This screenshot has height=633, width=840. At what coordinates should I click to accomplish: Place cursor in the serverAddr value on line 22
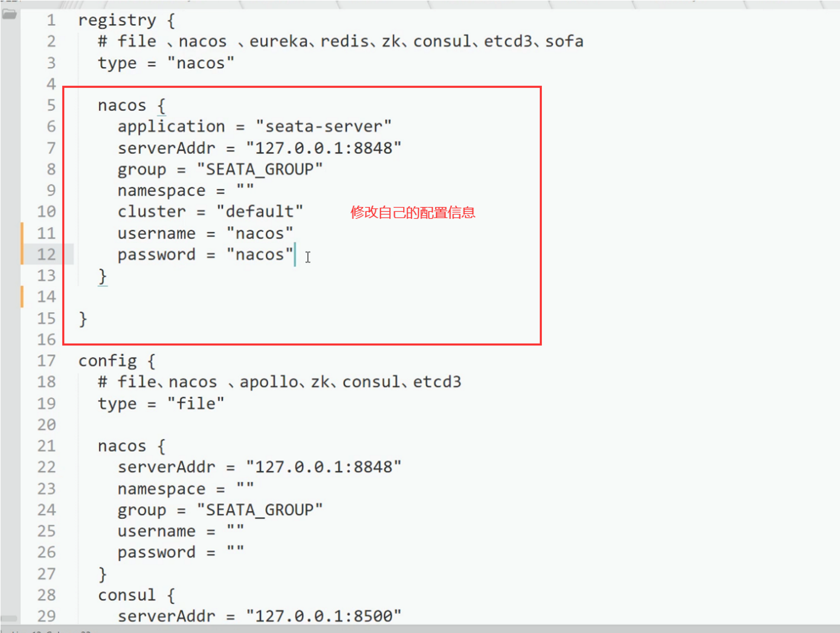(x=324, y=467)
